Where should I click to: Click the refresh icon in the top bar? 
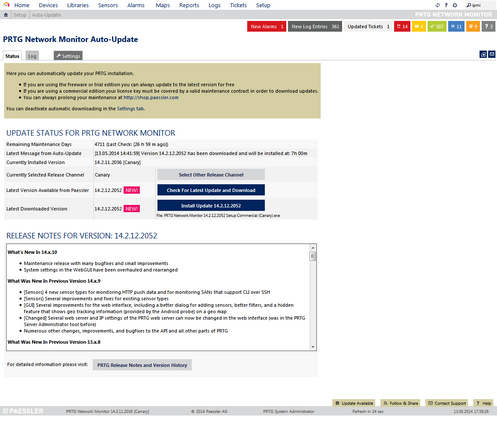(x=437, y=5)
